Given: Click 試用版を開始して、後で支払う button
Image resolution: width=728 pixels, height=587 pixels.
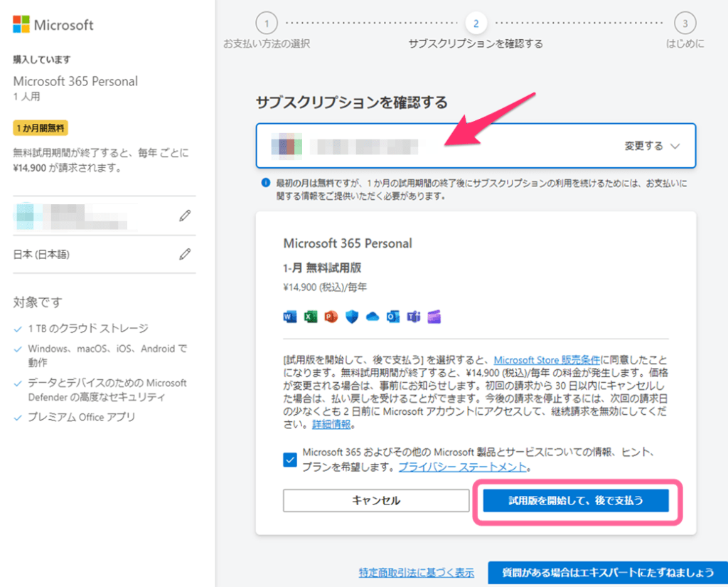Looking at the screenshot, I should [x=576, y=501].
